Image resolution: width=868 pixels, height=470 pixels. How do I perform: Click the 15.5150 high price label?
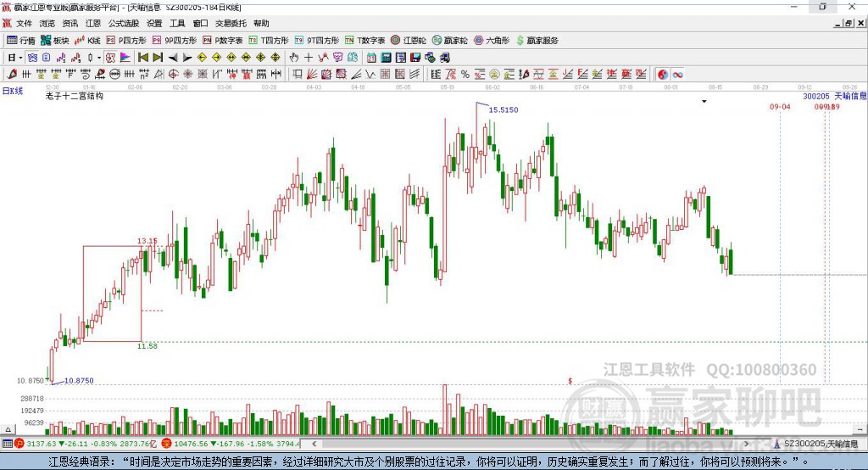(x=504, y=109)
